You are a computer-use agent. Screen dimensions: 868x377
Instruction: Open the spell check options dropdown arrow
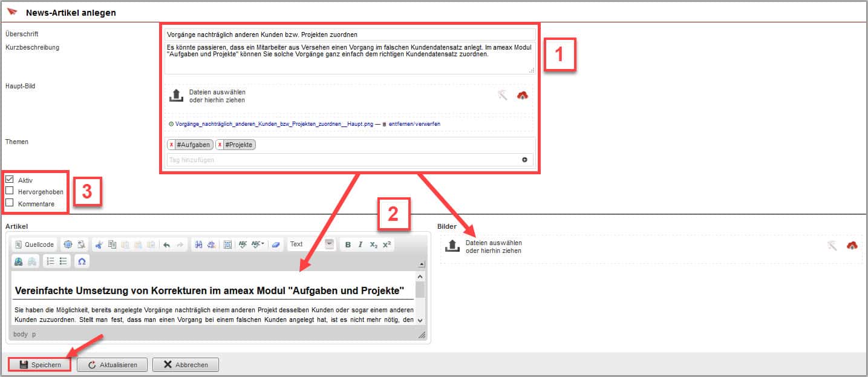[263, 244]
